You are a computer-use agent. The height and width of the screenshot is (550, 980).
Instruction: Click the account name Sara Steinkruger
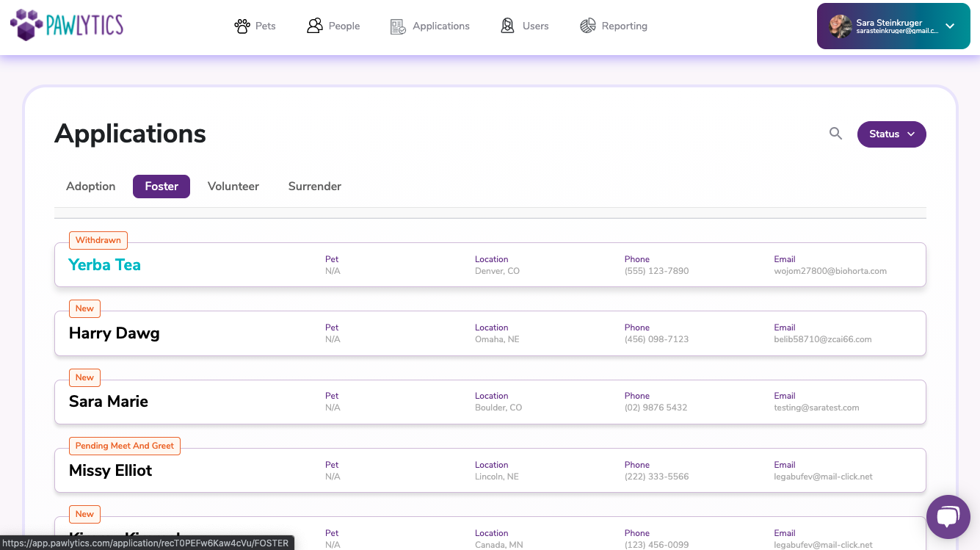tap(889, 23)
